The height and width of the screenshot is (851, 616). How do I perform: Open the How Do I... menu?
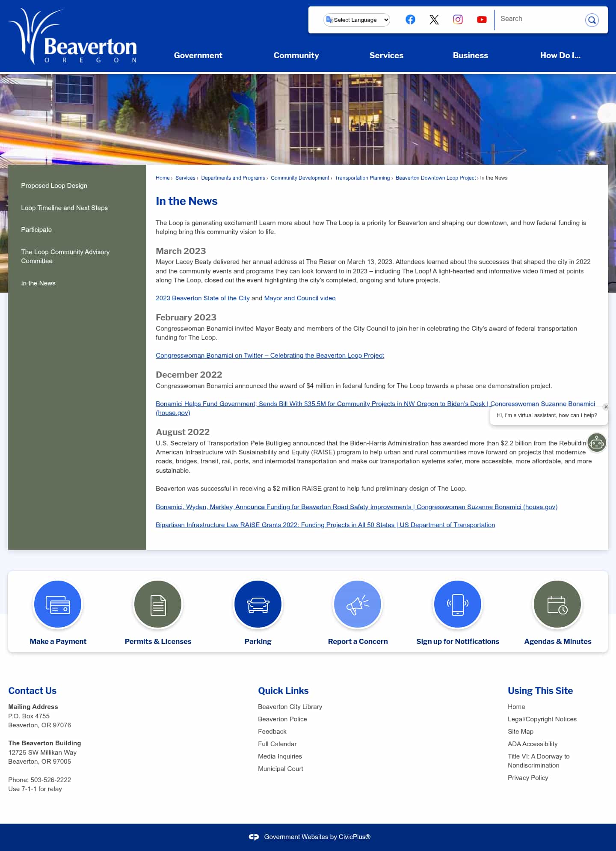tap(560, 55)
